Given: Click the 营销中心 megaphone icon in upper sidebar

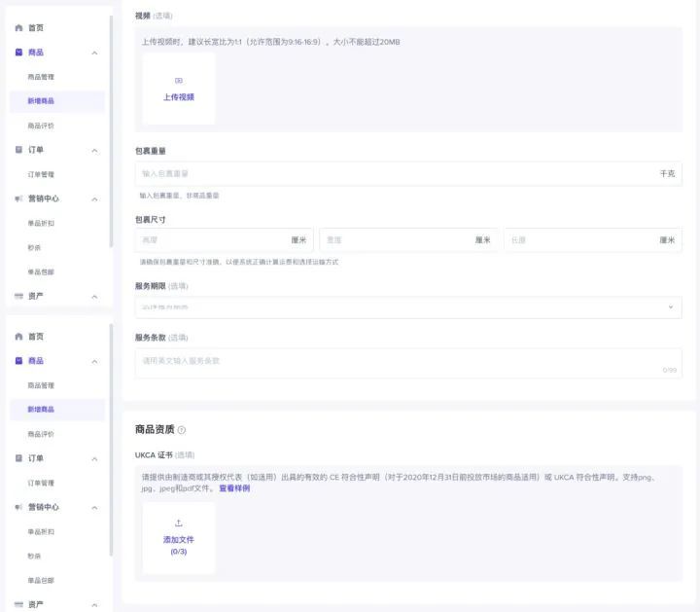Looking at the screenshot, I should point(18,198).
